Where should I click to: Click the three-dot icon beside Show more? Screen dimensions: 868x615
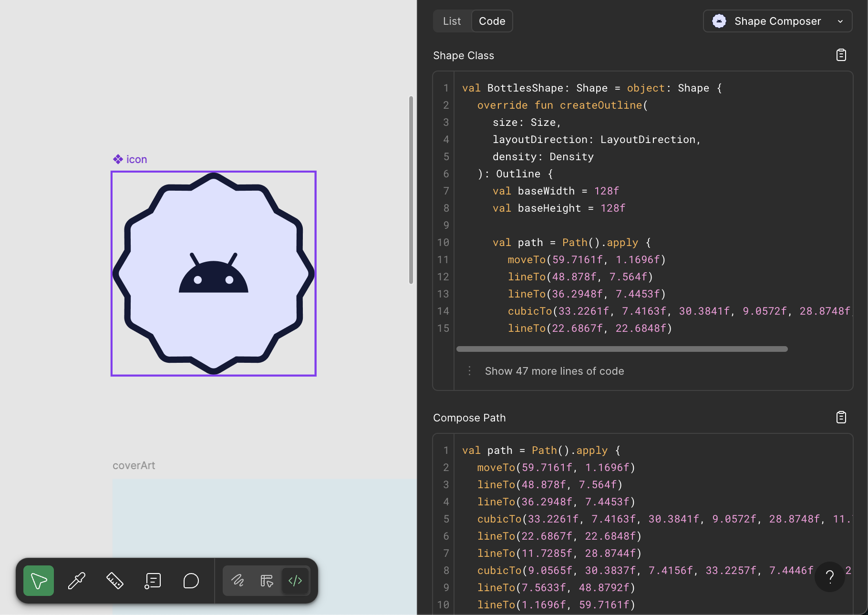click(x=470, y=371)
